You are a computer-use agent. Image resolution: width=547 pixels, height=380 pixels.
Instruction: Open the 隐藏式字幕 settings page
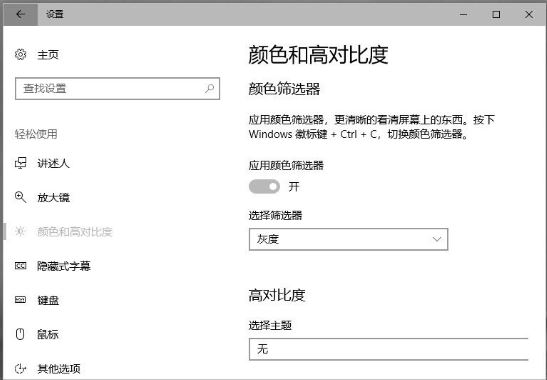[x=64, y=266]
